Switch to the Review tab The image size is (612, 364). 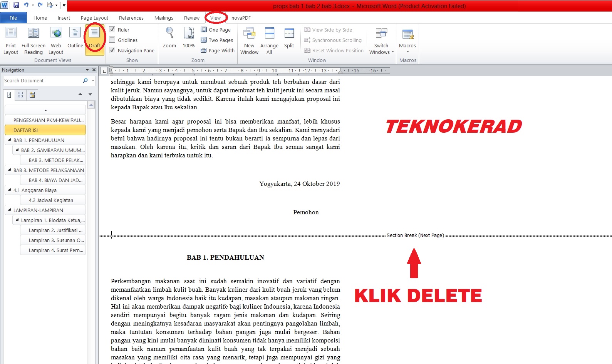192,18
